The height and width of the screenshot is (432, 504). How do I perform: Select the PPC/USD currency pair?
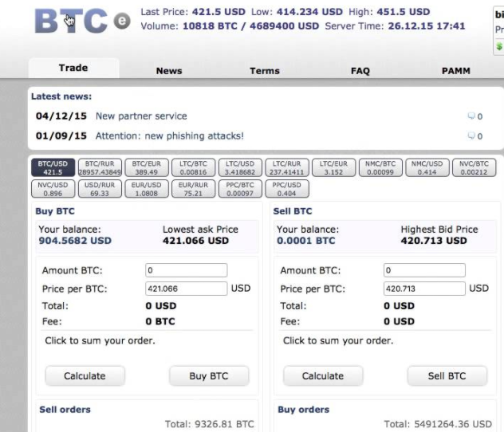286,189
